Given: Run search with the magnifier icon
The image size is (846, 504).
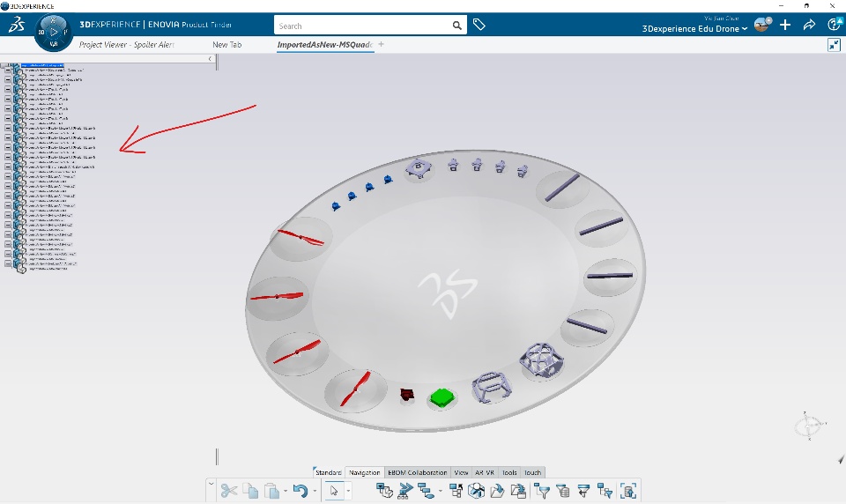Looking at the screenshot, I should pos(457,26).
